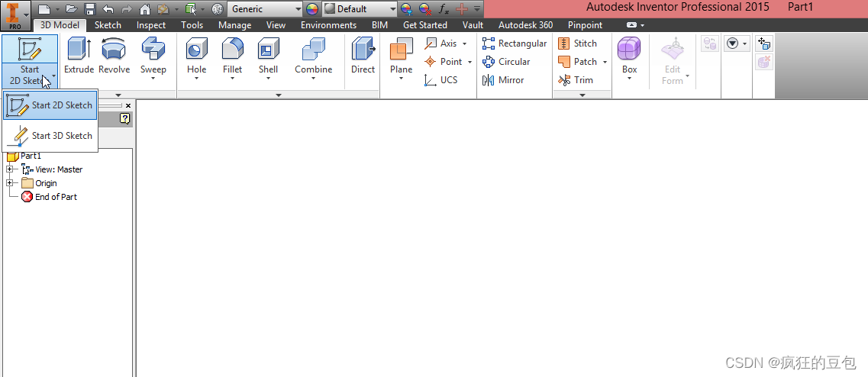Select the Extrude tool
The width and height of the screenshot is (868, 377).
pos(79,56)
